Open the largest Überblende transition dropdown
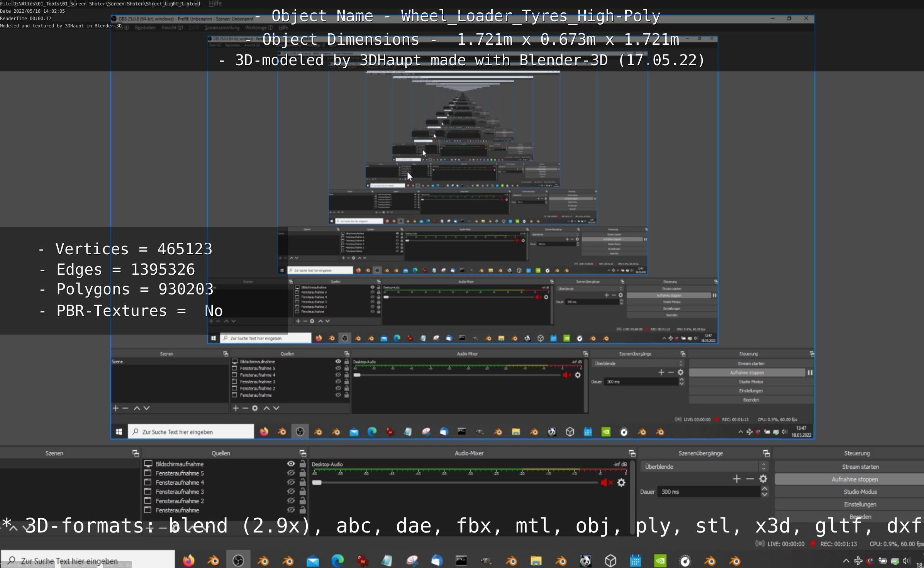 point(701,467)
